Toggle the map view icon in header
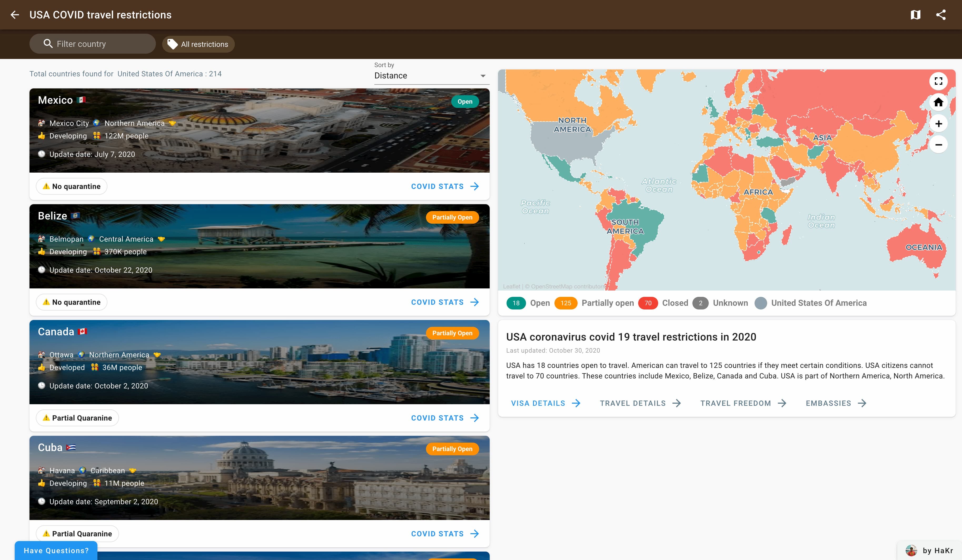962x560 pixels. pos(915,15)
